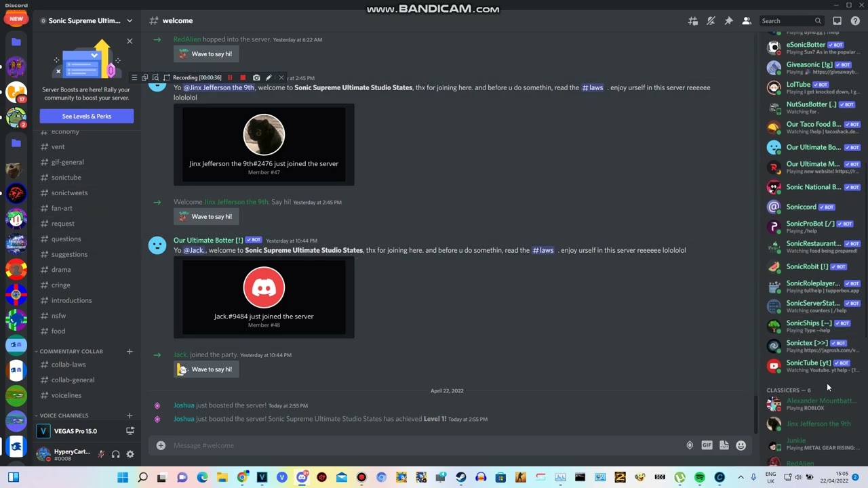This screenshot has height=488, width=868.
Task: Open #laws link in Jinx welcome message
Action: click(593, 87)
